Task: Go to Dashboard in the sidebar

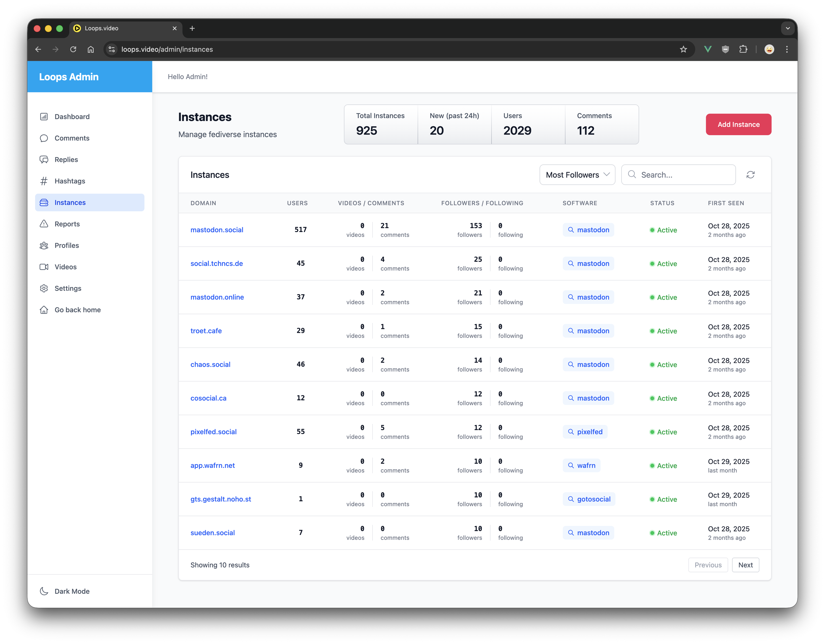Action: coord(72,116)
